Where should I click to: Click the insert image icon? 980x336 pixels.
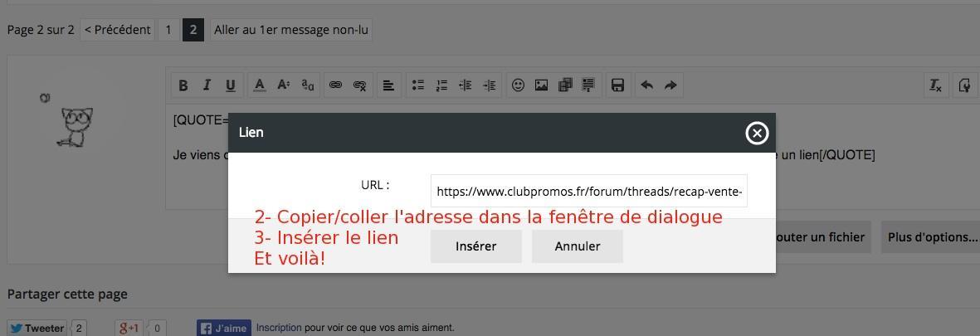click(541, 85)
